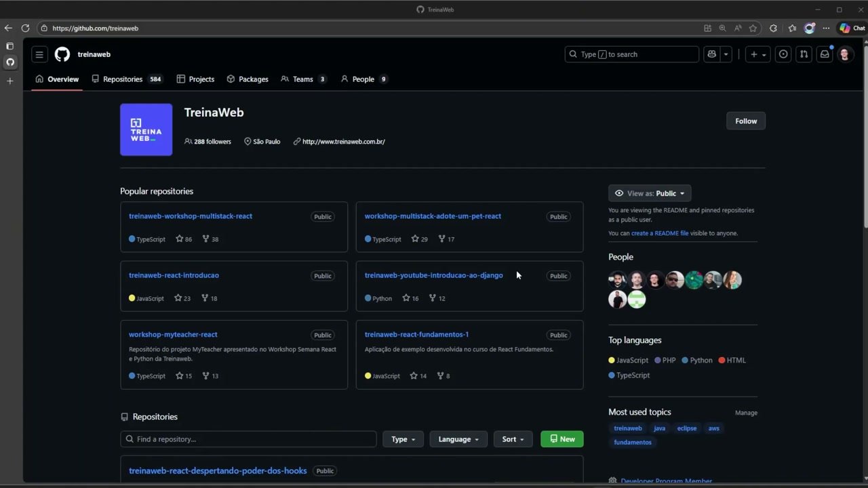Switch to the Repositories tab
868x488 pixels.
click(x=123, y=79)
